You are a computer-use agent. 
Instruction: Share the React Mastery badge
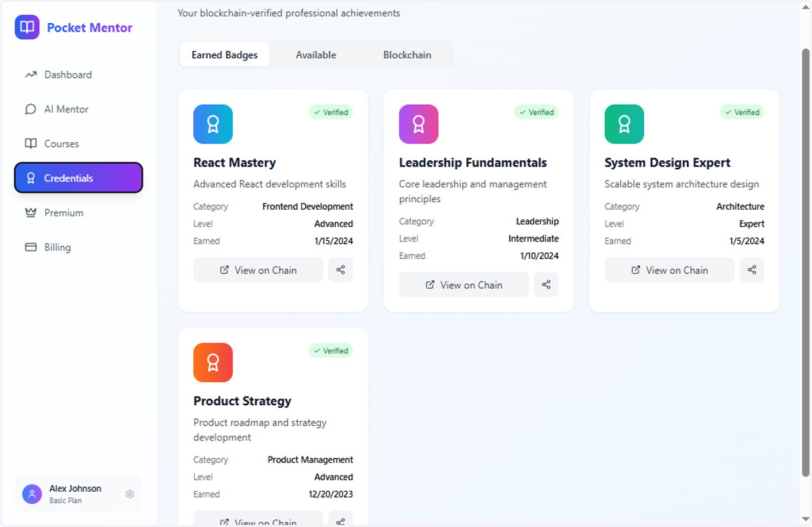340,270
